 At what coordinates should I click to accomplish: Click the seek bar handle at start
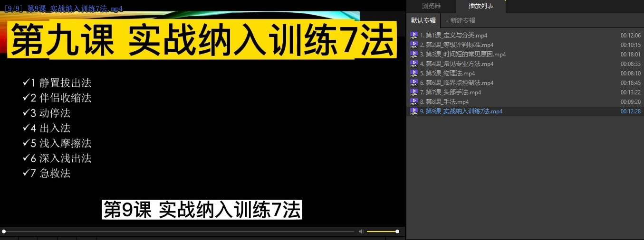(4, 231)
